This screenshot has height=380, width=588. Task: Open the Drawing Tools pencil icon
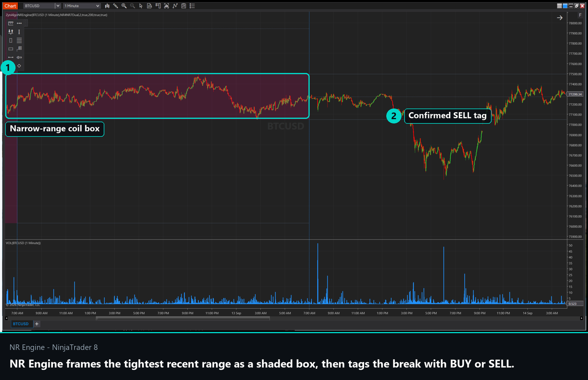coord(115,6)
